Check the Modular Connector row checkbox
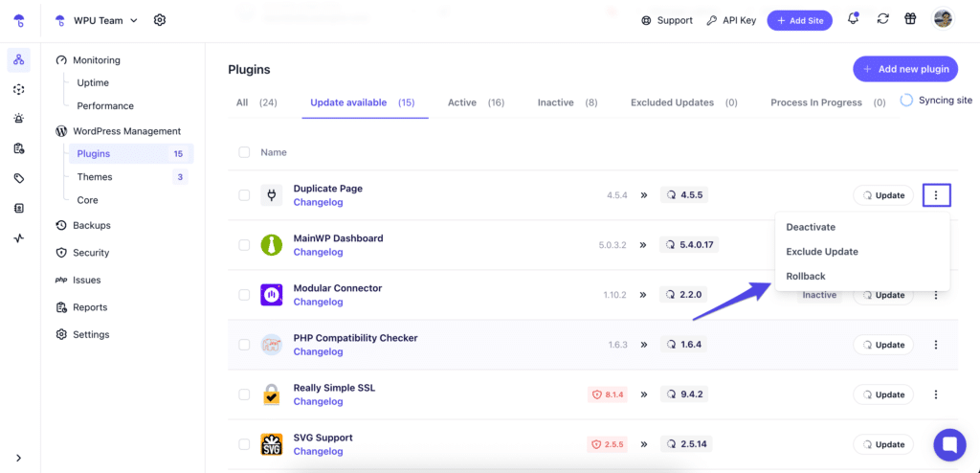The image size is (980, 473). point(244,295)
